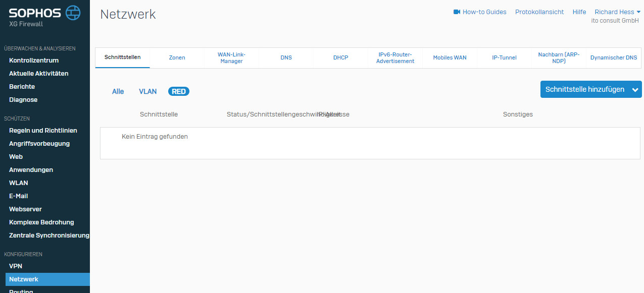Expand the Schnittstelle hinzufügen dropdown arrow
The width and height of the screenshot is (644, 293).
635,90
